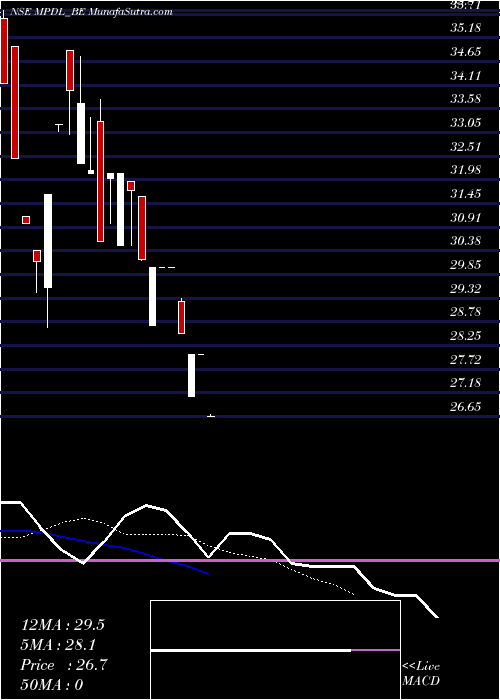
Task: Select the 30.38 price axis label
Action: [465, 242]
